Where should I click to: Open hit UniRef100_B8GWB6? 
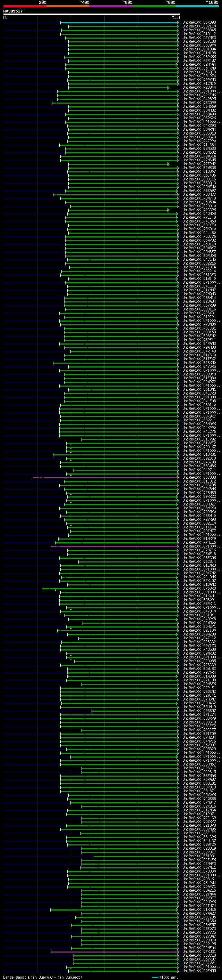[199, 466]
